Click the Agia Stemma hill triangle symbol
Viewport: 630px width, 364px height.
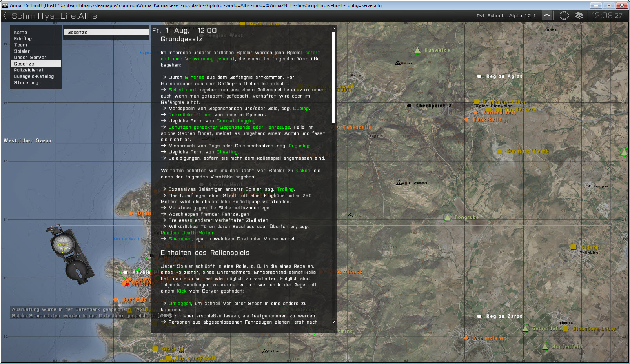(399, 182)
